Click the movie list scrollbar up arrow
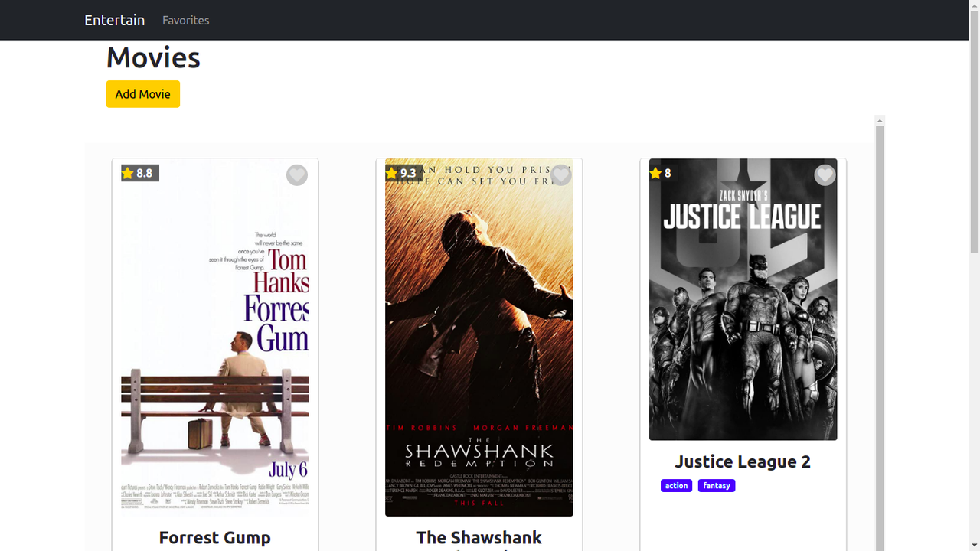The height and width of the screenshot is (551, 980). [880, 120]
